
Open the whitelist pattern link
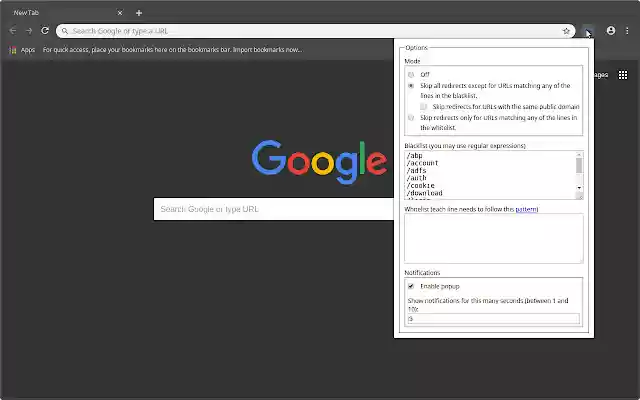(x=526, y=209)
